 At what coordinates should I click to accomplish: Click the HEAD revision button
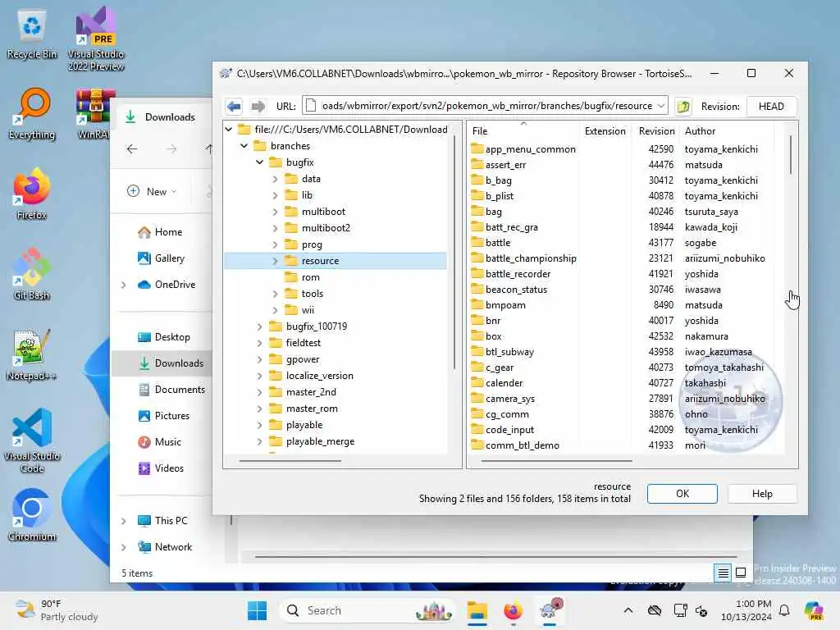click(771, 106)
